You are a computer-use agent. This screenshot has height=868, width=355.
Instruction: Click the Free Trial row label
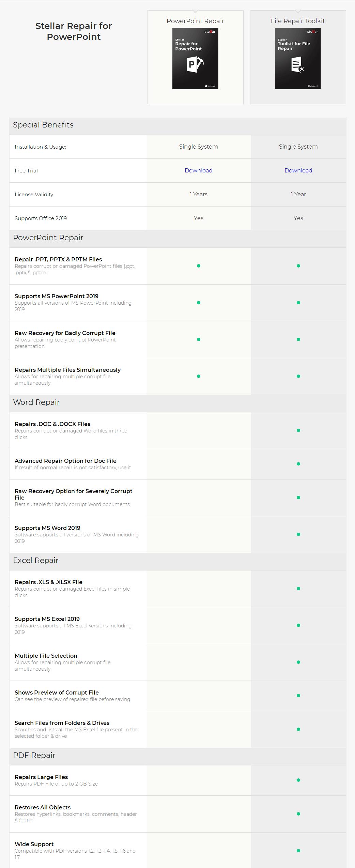tap(26, 171)
